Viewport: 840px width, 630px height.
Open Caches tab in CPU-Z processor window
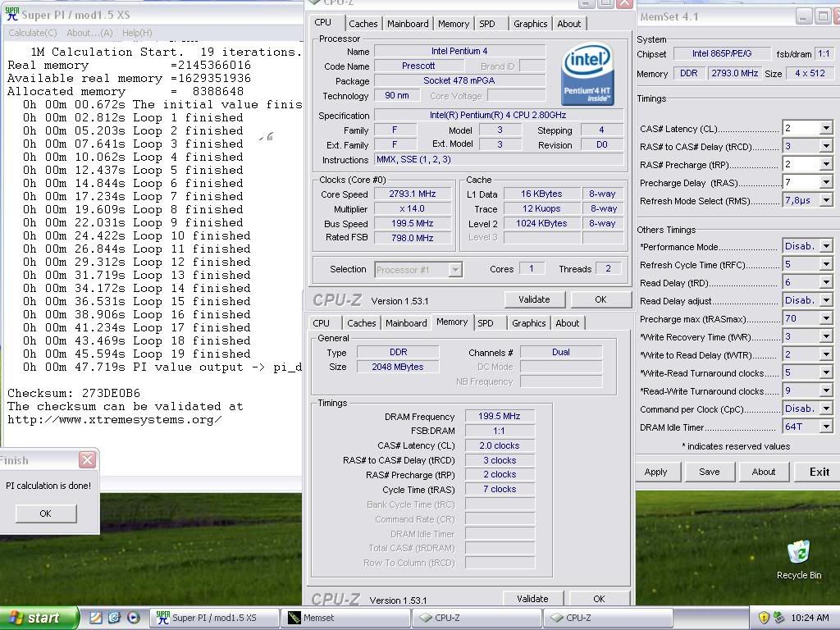click(x=363, y=24)
